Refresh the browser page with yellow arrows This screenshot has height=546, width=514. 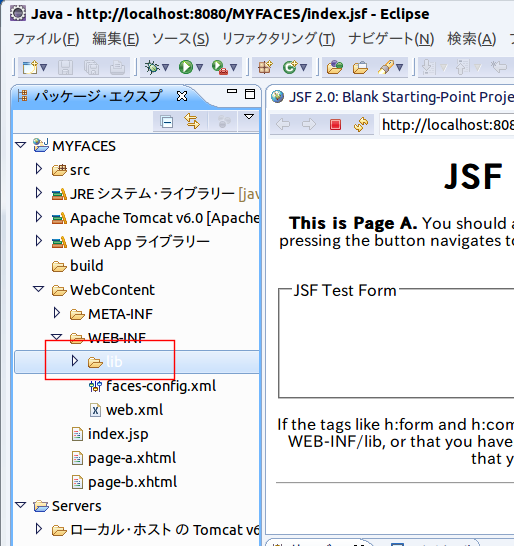point(361,124)
